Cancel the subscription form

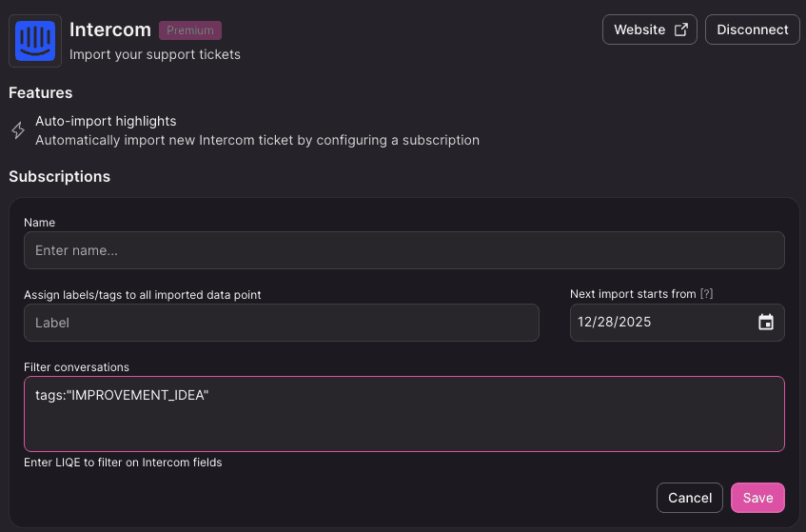pos(689,498)
